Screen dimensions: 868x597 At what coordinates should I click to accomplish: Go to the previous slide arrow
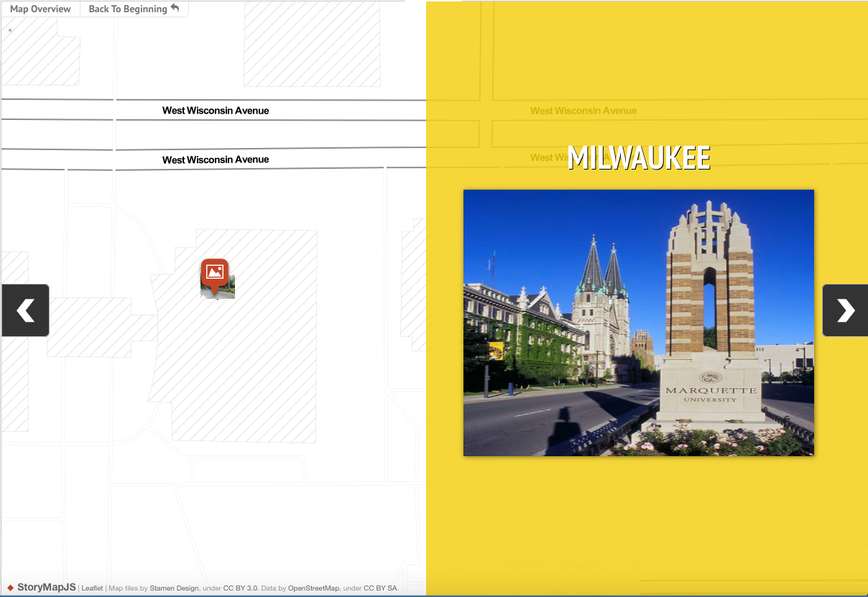25,310
